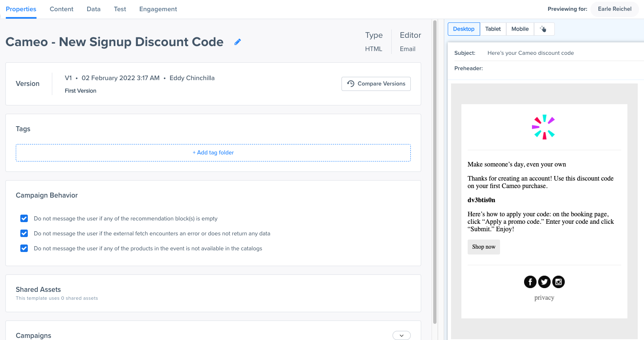Switch to the Data tab

pos(94,9)
